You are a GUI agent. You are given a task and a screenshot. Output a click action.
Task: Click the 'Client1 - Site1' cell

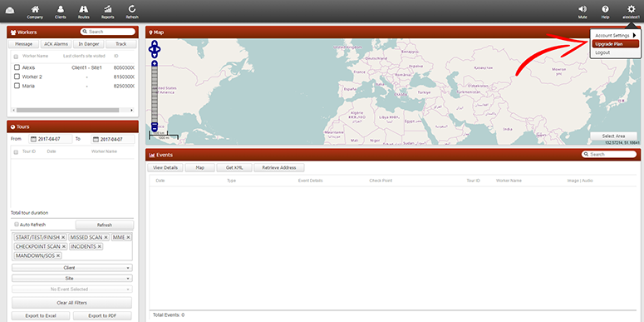[86, 67]
